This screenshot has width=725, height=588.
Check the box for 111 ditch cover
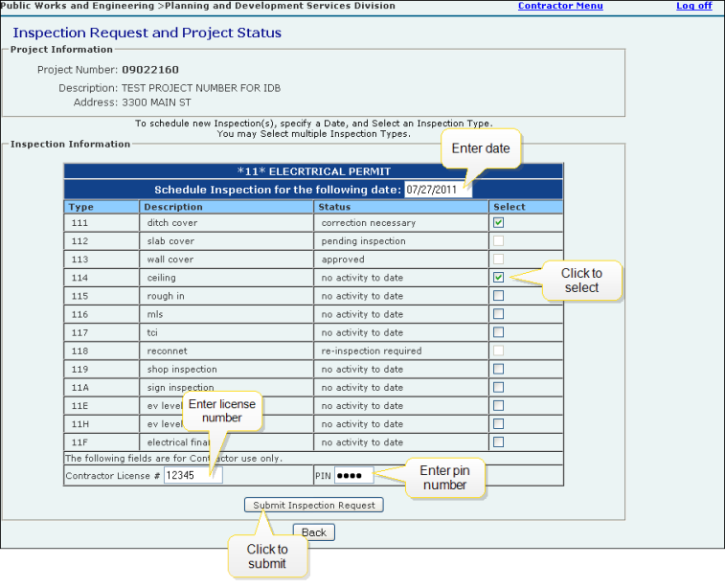click(x=498, y=223)
